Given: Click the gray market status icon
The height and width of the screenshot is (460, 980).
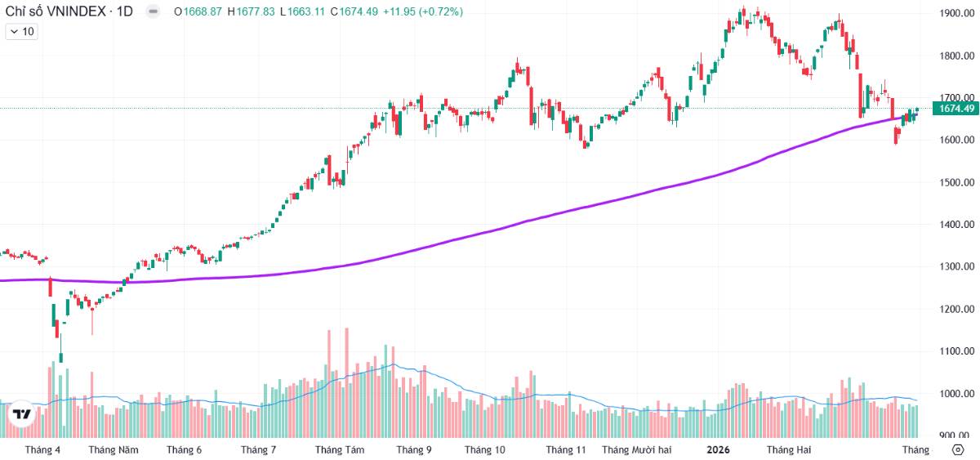Looking at the screenshot, I should 153,11.
